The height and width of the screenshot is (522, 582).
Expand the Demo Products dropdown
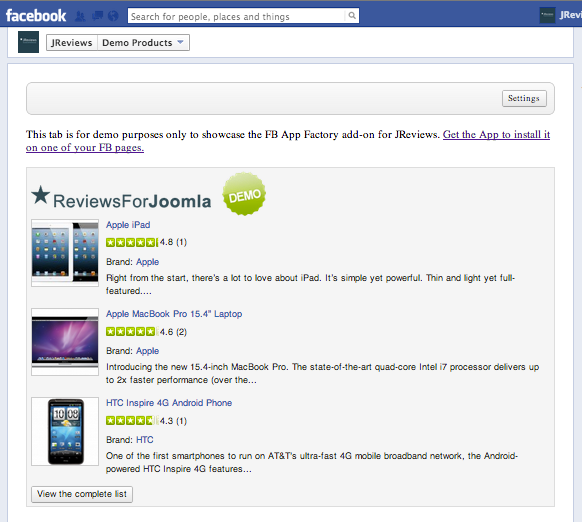143,43
